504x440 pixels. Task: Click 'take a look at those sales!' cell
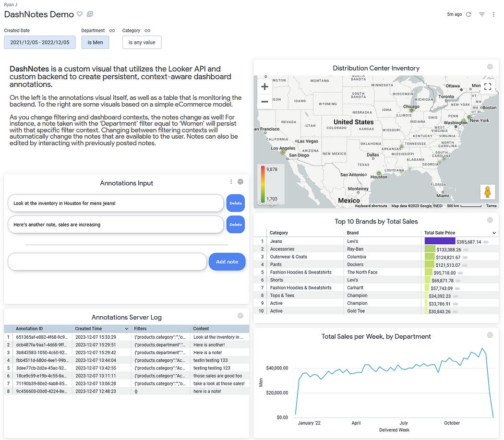pos(219,383)
